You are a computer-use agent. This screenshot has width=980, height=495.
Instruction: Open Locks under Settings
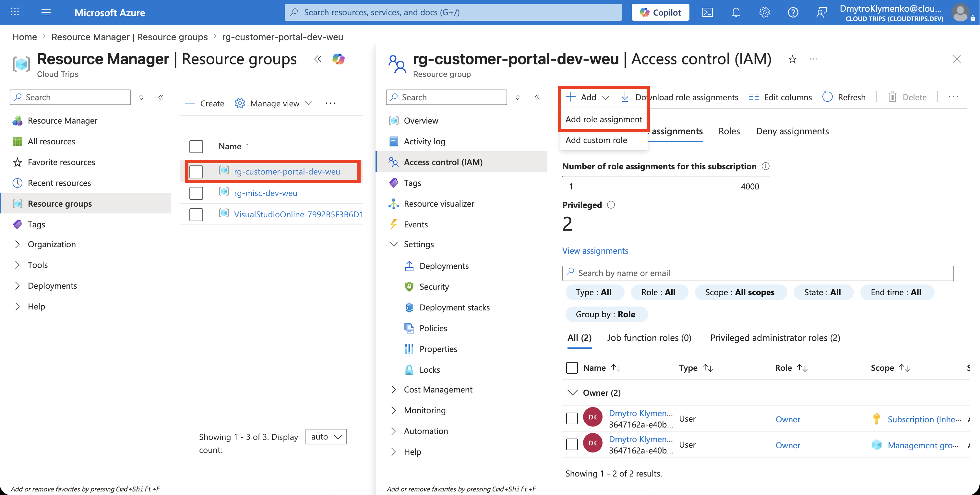pos(429,369)
